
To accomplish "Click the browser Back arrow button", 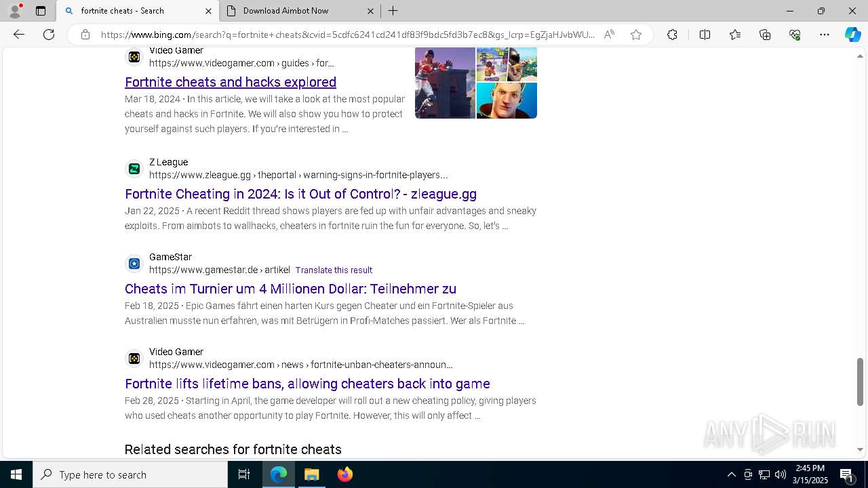I will pyautogui.click(x=19, y=35).
